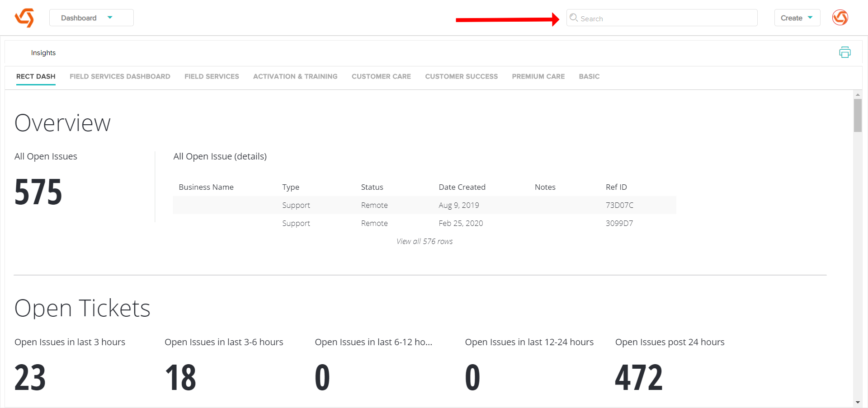Screen dimensions: 868x408
Task: Sort by Date Created column header
Action: click(x=462, y=187)
